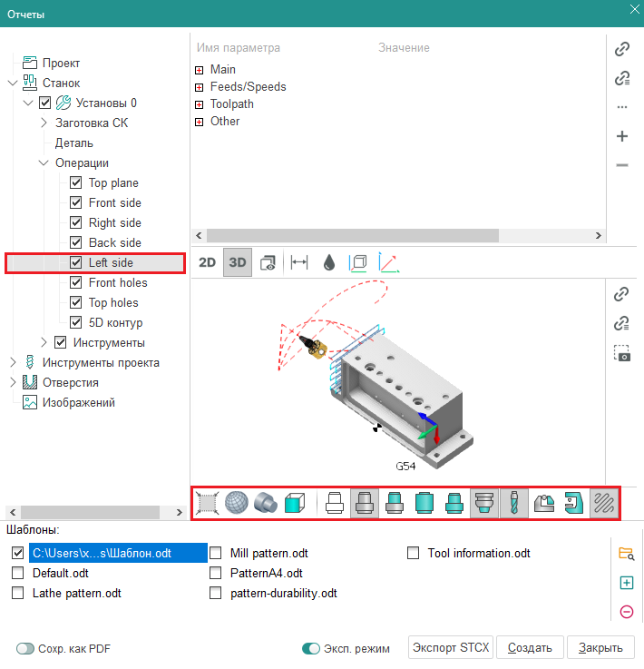644x669 pixels.
Task: Toggle the coordinate axes display icon
Action: click(x=388, y=262)
